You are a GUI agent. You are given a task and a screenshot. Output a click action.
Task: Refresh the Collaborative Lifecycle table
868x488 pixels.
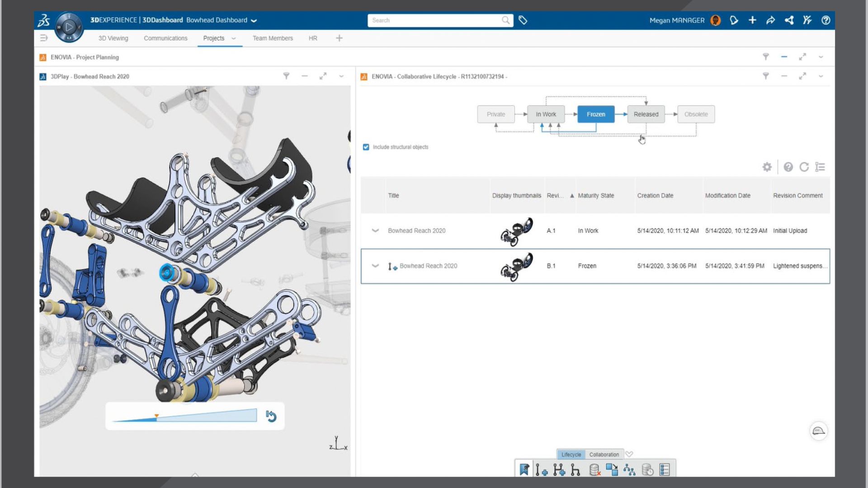[x=804, y=167]
